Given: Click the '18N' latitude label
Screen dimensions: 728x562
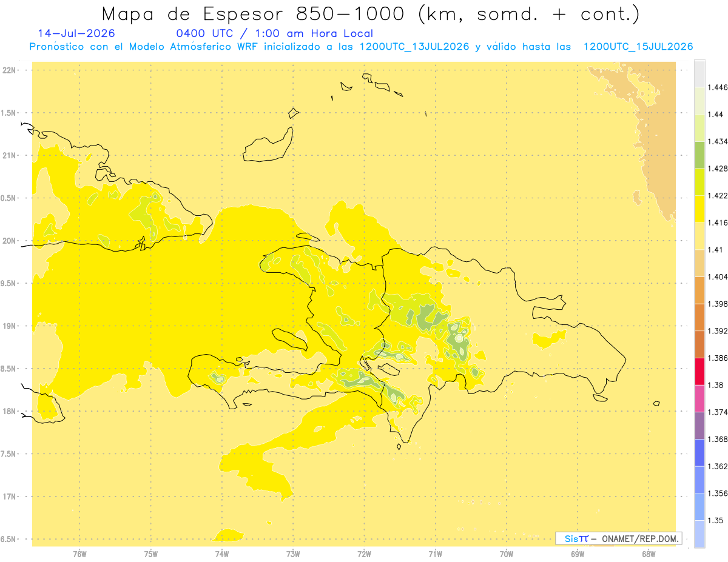Looking at the screenshot, I should [x=9, y=411].
